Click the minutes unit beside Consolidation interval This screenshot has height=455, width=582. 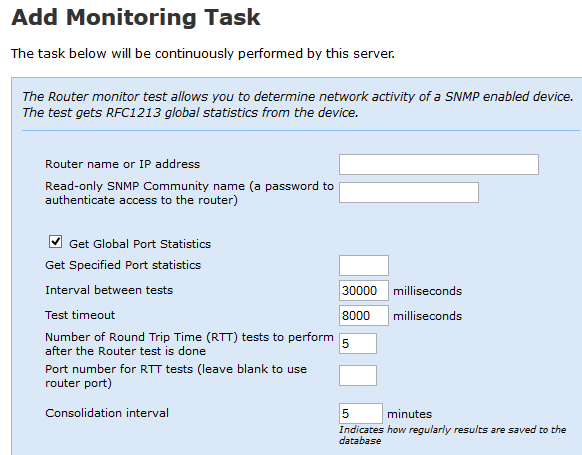(409, 414)
